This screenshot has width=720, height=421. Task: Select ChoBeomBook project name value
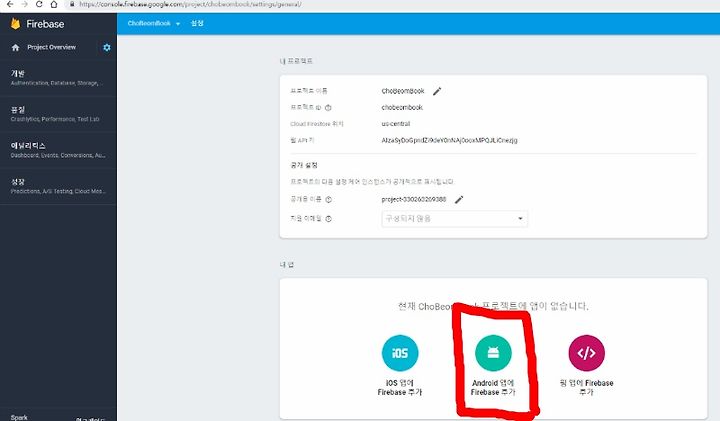[x=403, y=91]
